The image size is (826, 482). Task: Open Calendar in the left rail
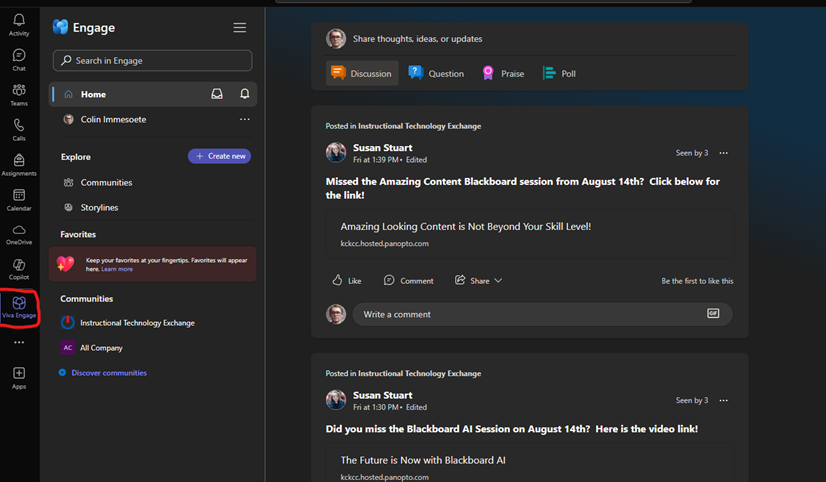click(x=19, y=200)
